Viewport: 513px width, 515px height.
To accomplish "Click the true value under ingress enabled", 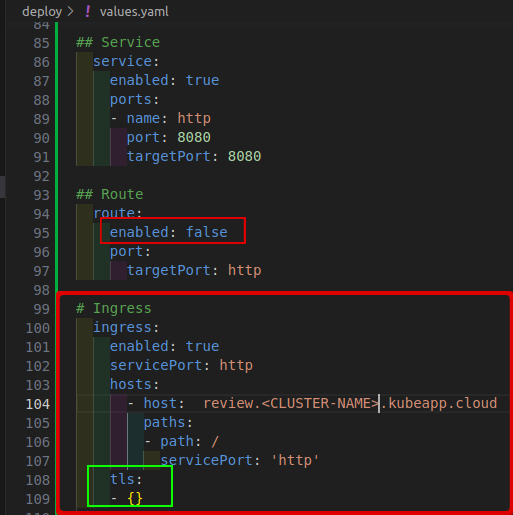I will click(202, 346).
